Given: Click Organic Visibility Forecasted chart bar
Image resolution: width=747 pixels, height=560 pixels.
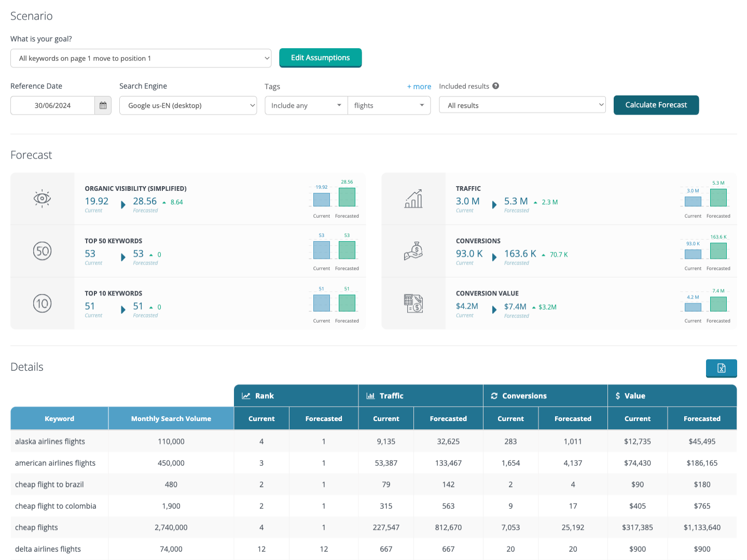Looking at the screenshot, I should coord(347,197).
